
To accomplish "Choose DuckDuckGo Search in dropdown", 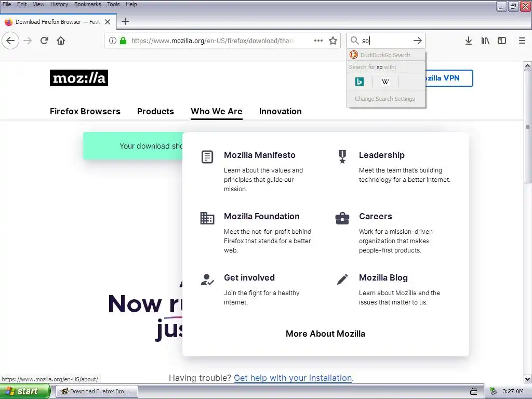I will pyautogui.click(x=386, y=55).
